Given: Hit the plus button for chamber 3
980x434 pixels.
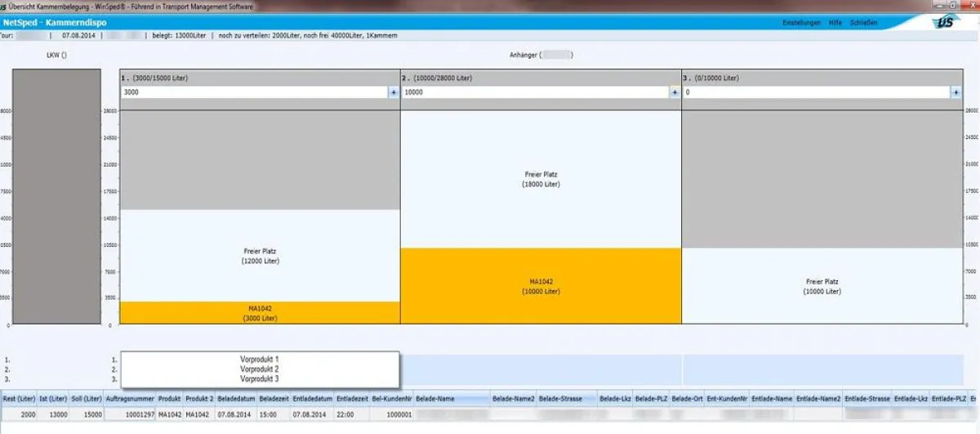Looking at the screenshot, I should pyautogui.click(x=955, y=93).
